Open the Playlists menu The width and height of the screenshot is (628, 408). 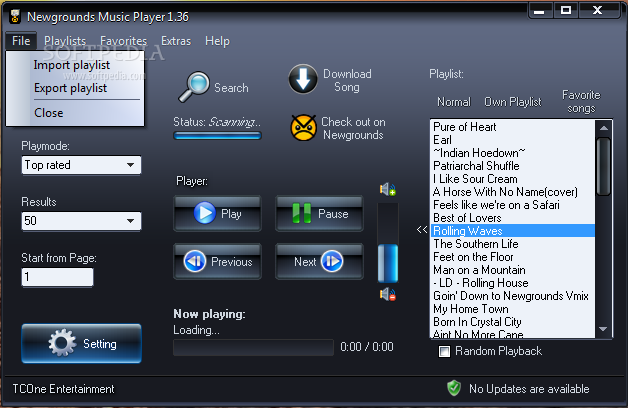65,41
